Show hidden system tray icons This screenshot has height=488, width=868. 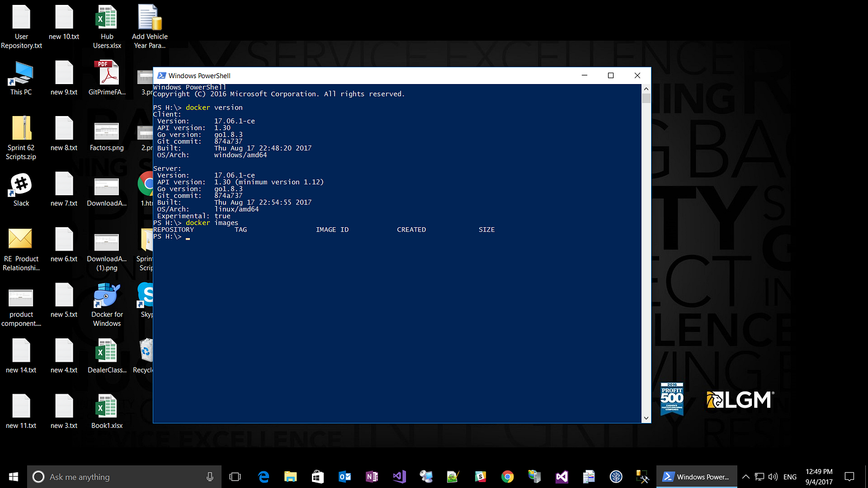(x=746, y=477)
